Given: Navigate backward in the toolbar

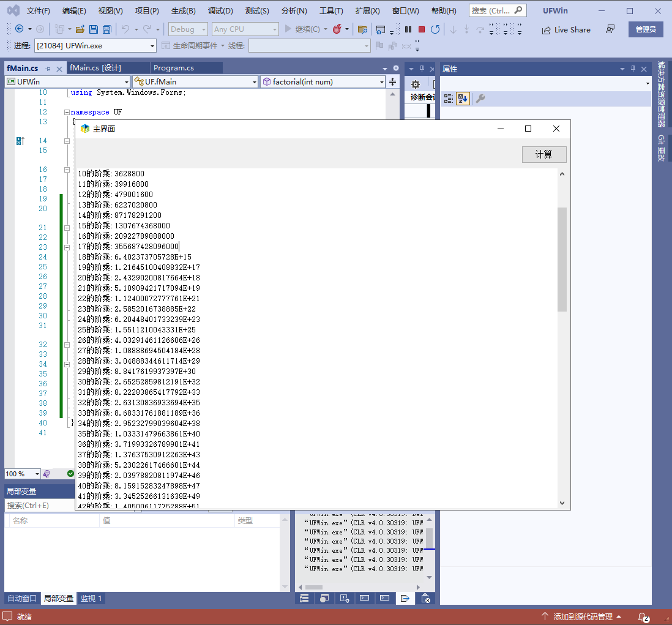Looking at the screenshot, I should pos(20,29).
